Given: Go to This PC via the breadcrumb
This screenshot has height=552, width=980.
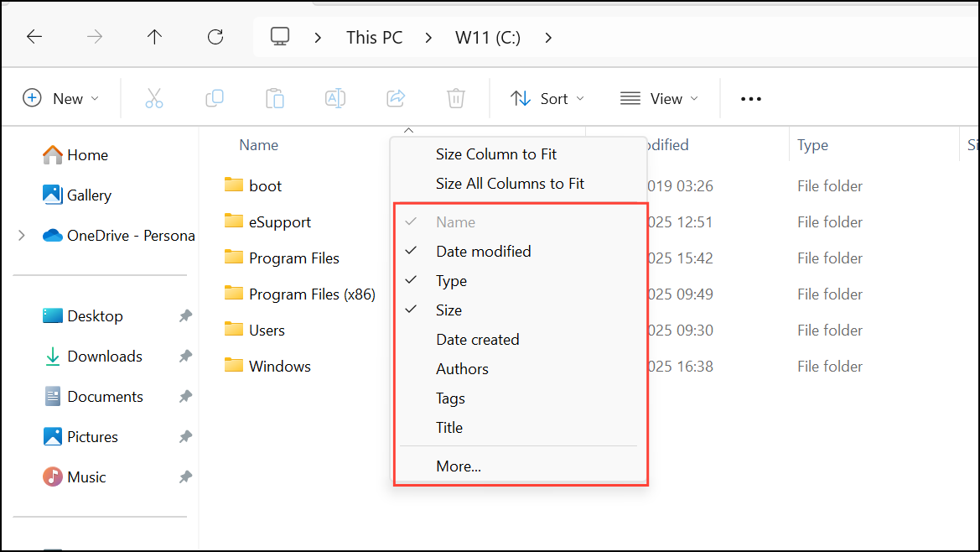Looking at the screenshot, I should (374, 37).
